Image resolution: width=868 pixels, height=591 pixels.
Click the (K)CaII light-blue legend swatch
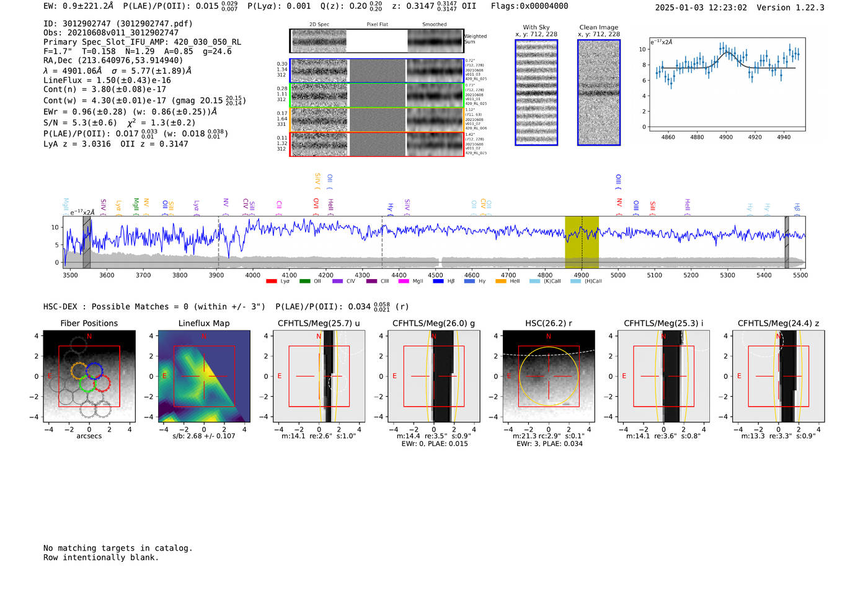tap(534, 281)
